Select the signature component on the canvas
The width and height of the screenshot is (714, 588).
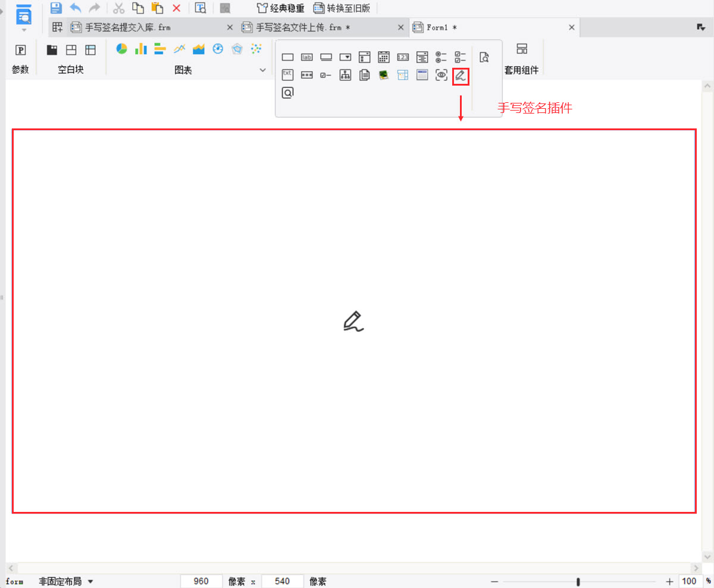(354, 321)
